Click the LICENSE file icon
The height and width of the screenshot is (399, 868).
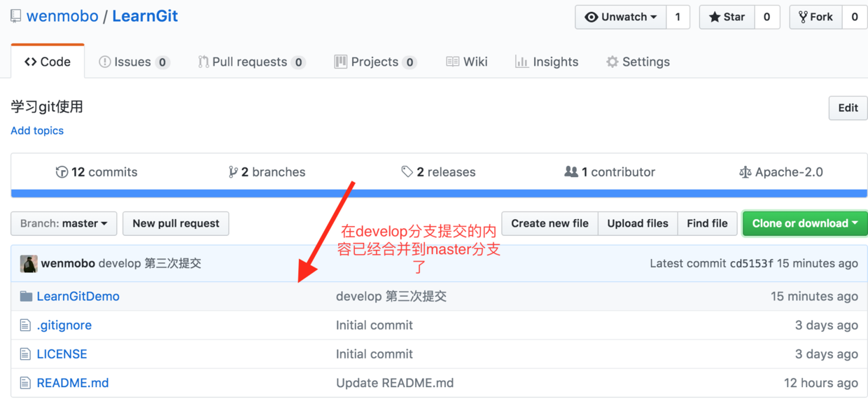pos(26,354)
